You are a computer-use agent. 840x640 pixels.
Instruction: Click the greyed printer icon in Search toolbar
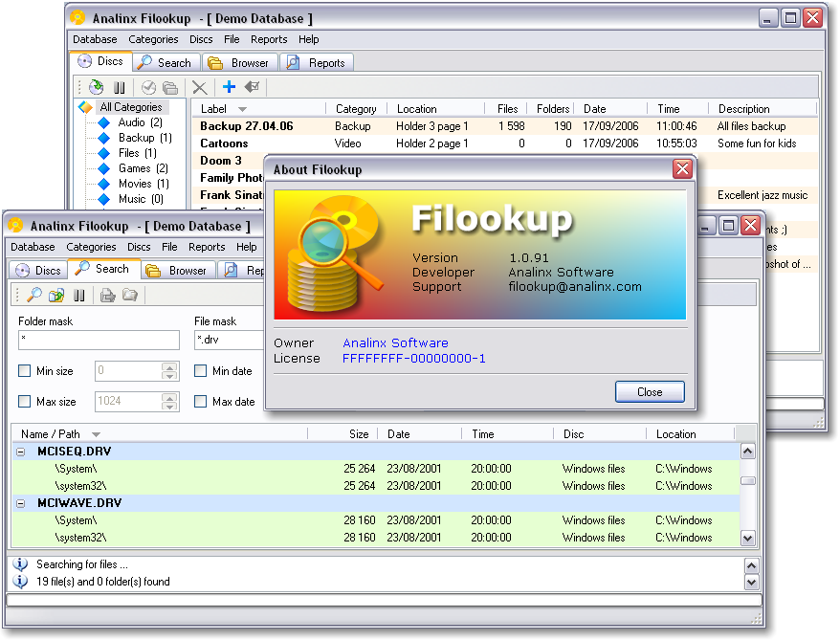click(x=108, y=295)
